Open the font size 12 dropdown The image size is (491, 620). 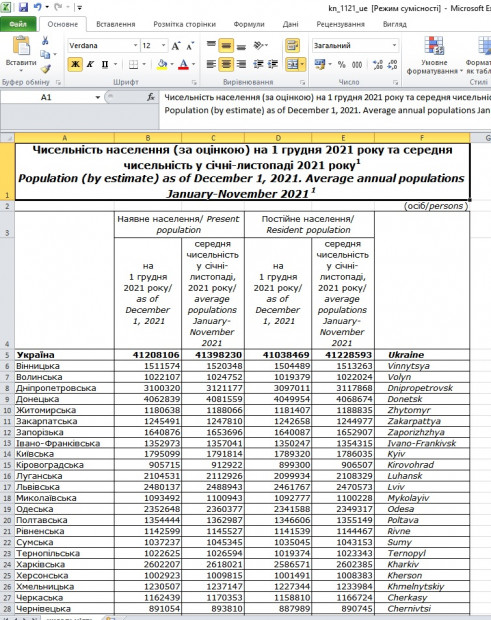[164, 45]
